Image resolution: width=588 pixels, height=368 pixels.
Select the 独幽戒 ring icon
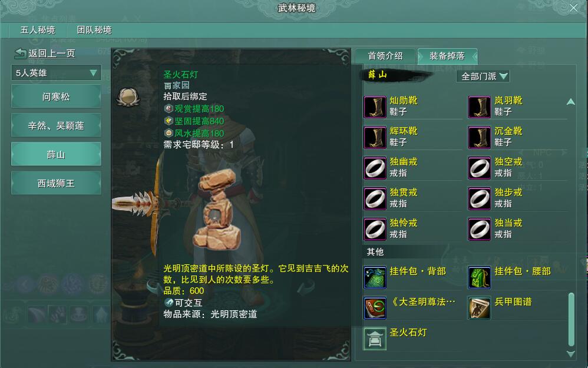[375, 168]
